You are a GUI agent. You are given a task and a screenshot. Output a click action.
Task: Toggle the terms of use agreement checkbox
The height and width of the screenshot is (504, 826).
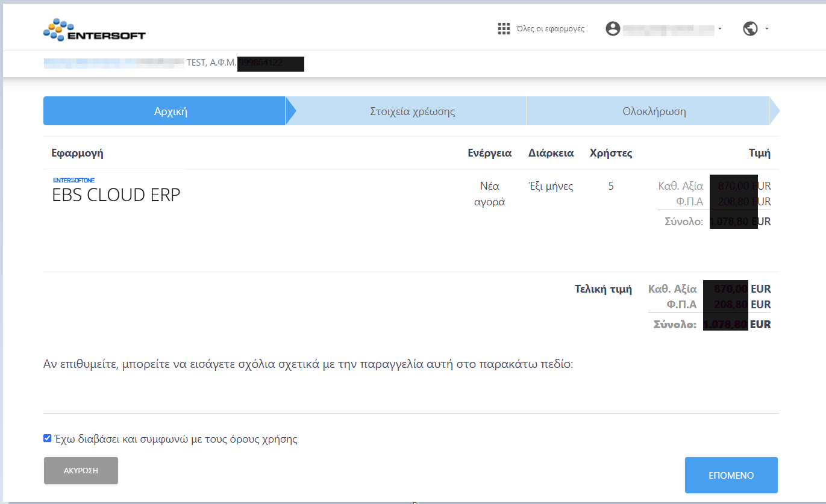click(48, 438)
